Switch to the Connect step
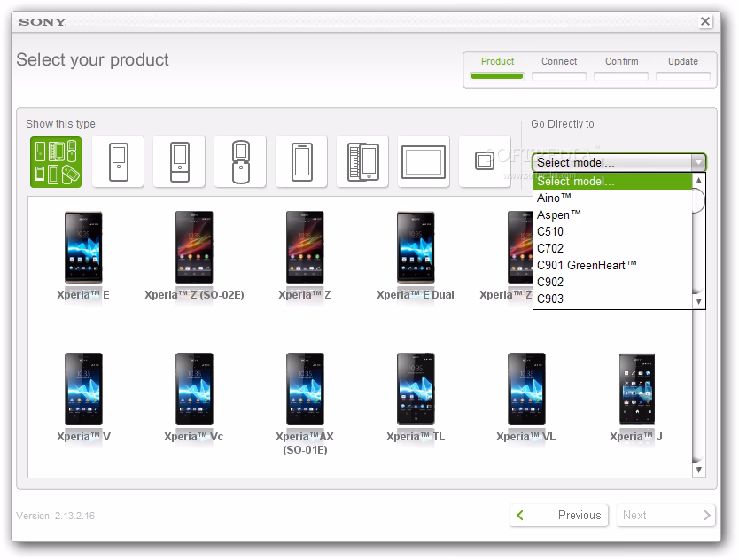The image size is (739, 560). pos(559,62)
